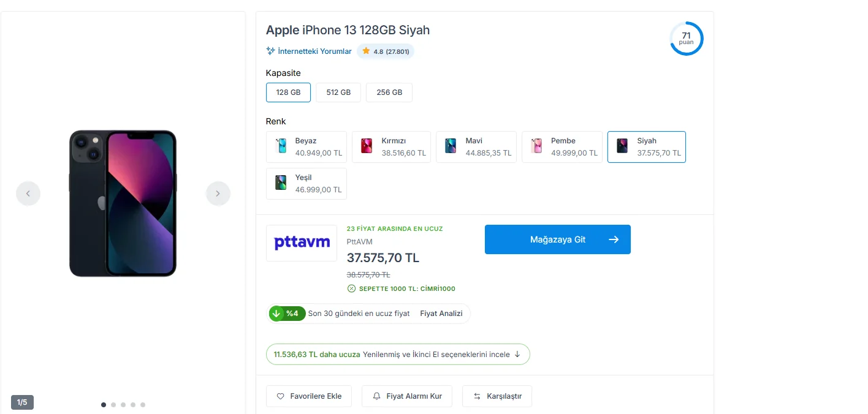
Task: Go to the second image dot
Action: pos(113,405)
